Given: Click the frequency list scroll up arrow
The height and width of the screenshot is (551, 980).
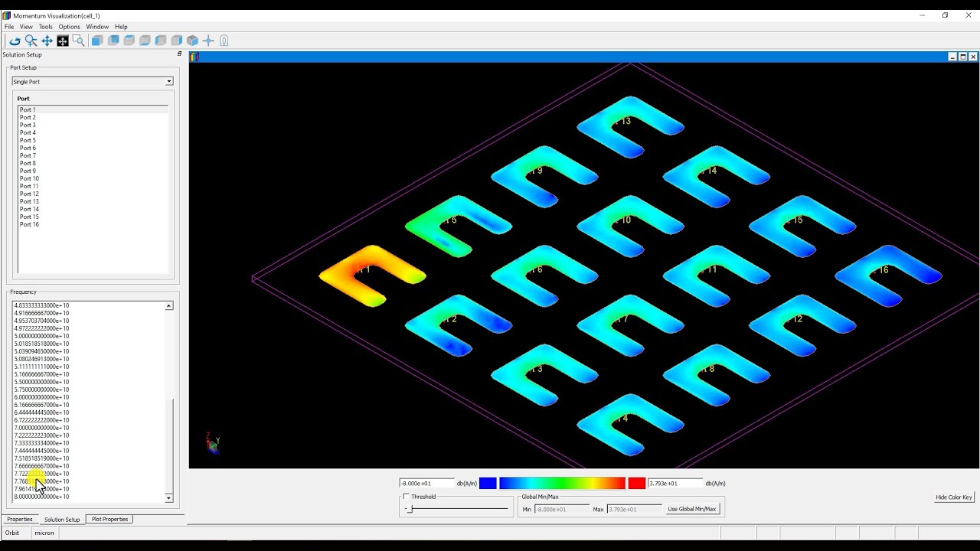Looking at the screenshot, I should [169, 305].
